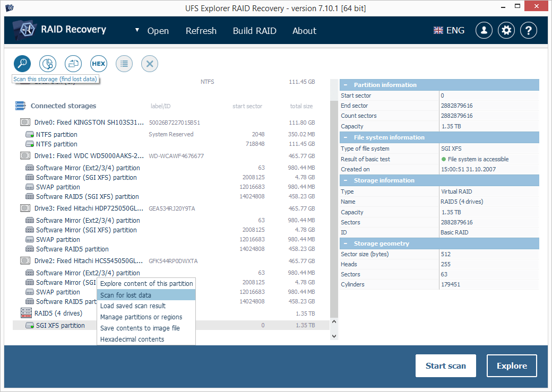552x392 pixels.
Task: Click the Basic RAID ID value
Action: (454, 232)
